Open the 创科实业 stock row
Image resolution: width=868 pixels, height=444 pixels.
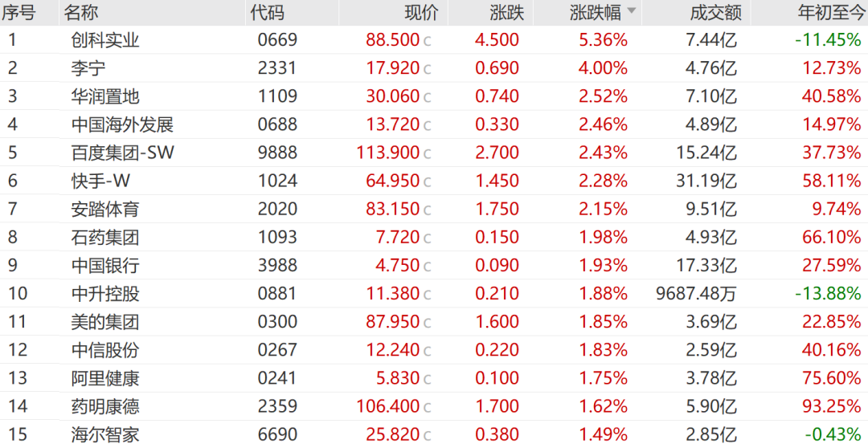tap(104, 40)
